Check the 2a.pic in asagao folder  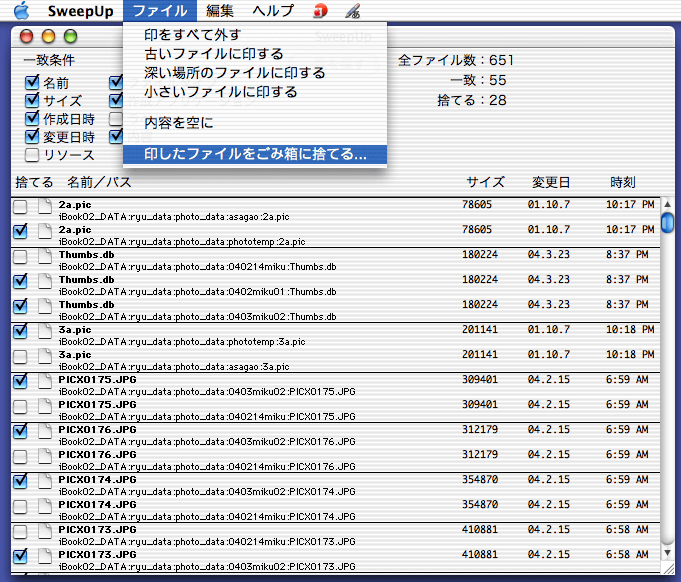point(20,207)
